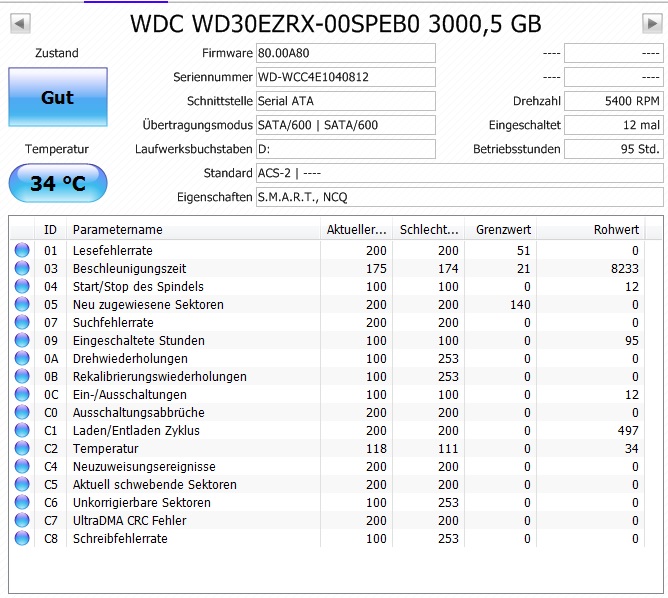The height and width of the screenshot is (598, 668).
Task: Click status orb for Laden/Entladen Zyklus
Action: 22,430
